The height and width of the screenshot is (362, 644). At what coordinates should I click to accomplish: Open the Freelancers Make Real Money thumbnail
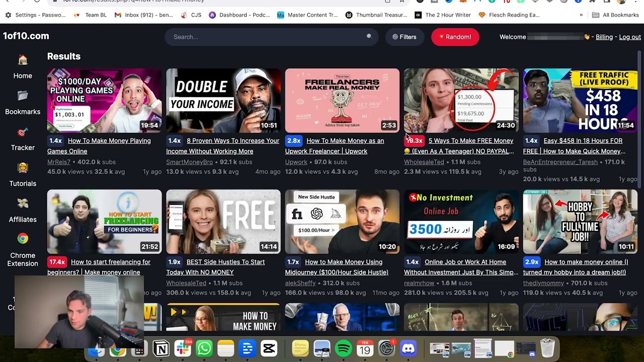pos(342,101)
